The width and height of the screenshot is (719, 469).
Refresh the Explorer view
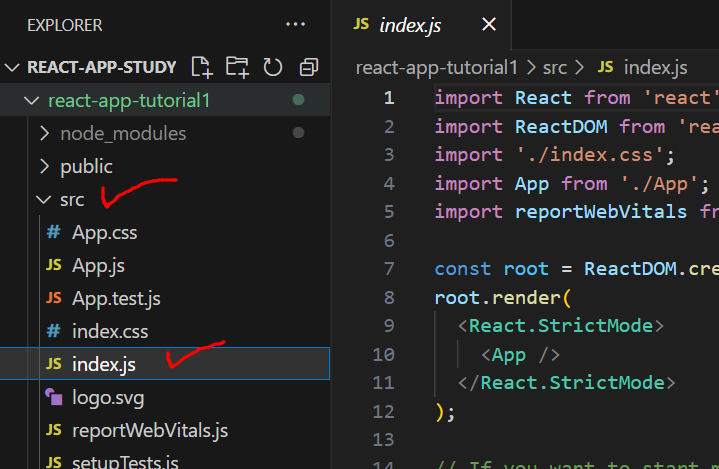[x=273, y=67]
